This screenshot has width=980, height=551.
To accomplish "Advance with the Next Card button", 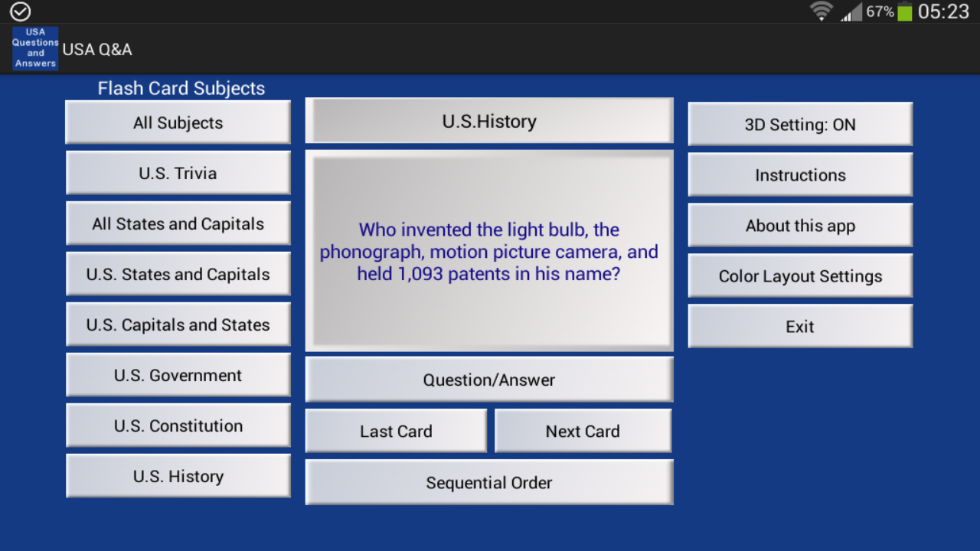I will 583,431.
